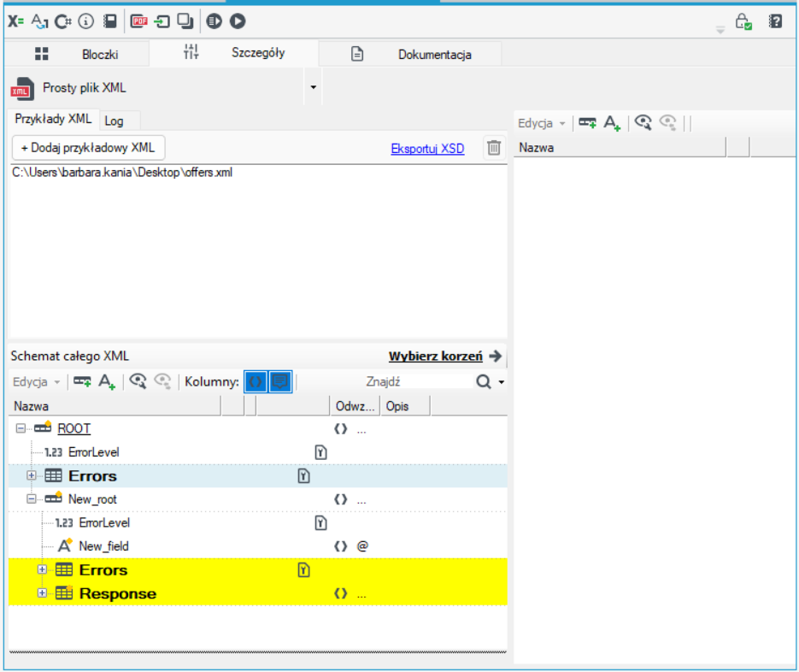Switch to the Dokumentacja tab

tap(410, 54)
